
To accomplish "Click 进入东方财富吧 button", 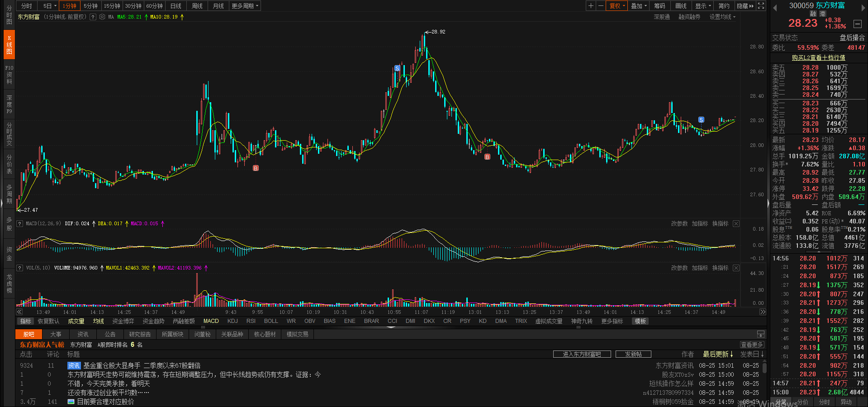I will 582,354.
